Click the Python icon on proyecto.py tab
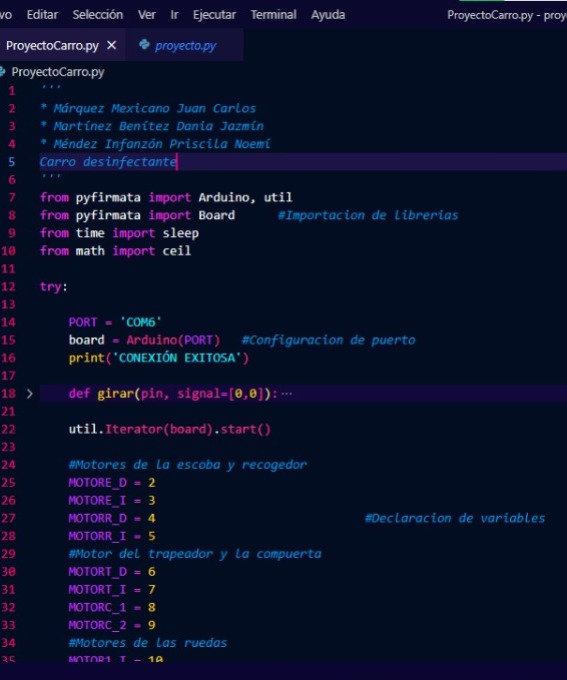567x680 pixels. click(x=144, y=44)
